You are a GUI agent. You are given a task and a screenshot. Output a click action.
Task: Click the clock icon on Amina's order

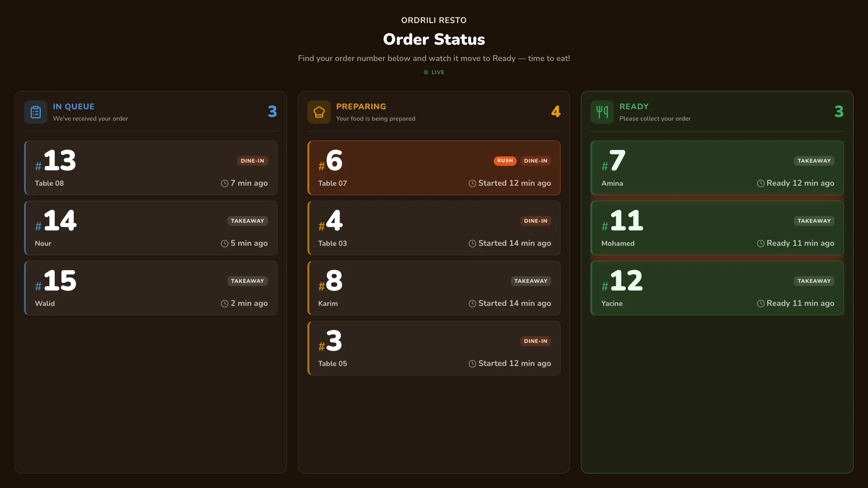point(761,183)
